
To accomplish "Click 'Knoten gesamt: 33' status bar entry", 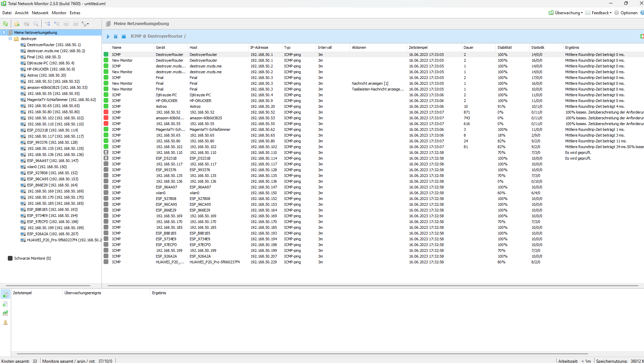I will point(19,361).
